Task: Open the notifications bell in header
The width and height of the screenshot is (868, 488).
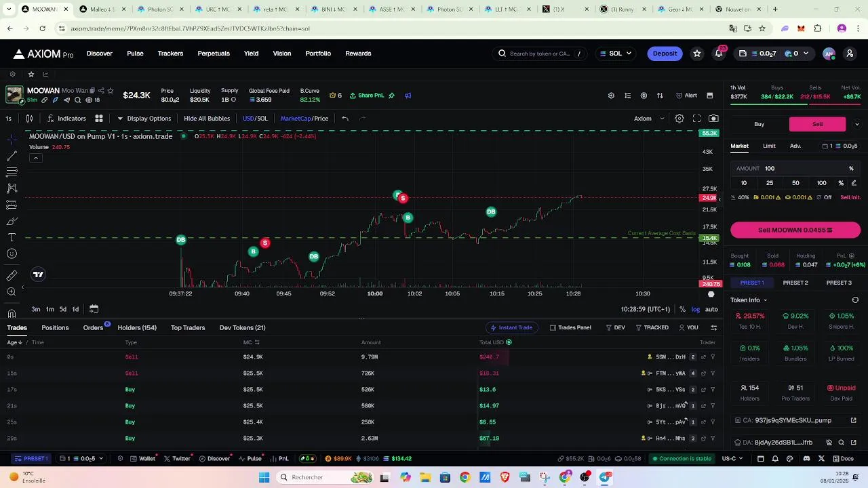Action: tap(719, 54)
